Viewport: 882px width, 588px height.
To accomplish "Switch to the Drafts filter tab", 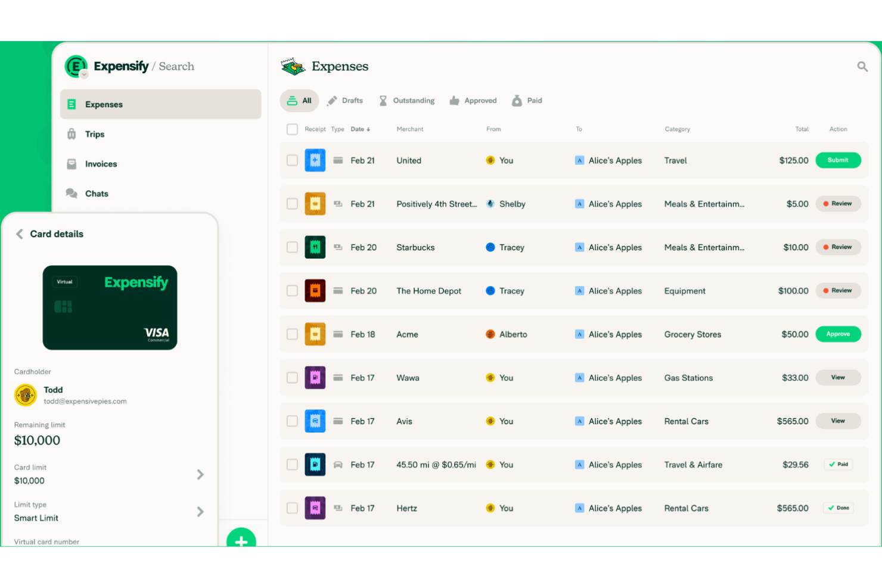I will (x=345, y=100).
